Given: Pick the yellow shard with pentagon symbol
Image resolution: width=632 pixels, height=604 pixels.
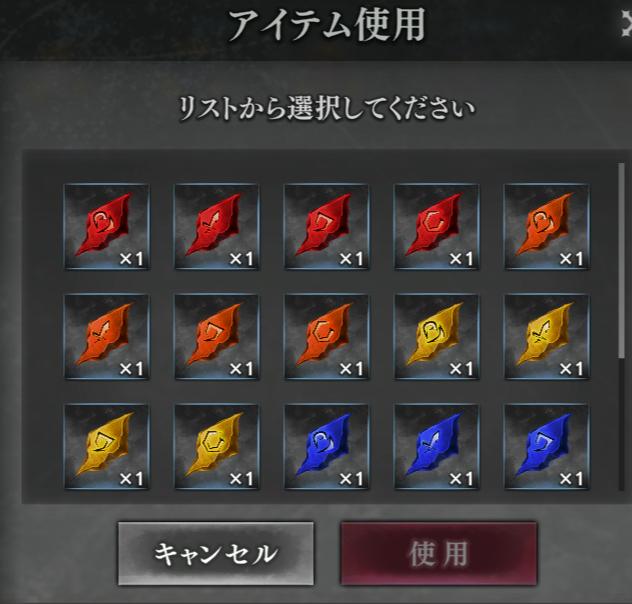Looking at the screenshot, I should point(107,447).
